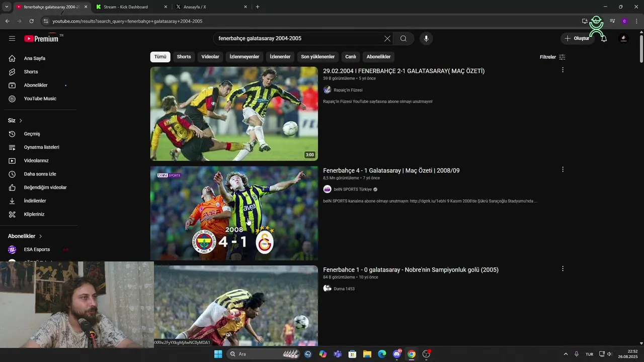
Task: Show hidden system tray icons chevron
Action: pyautogui.click(x=566, y=354)
